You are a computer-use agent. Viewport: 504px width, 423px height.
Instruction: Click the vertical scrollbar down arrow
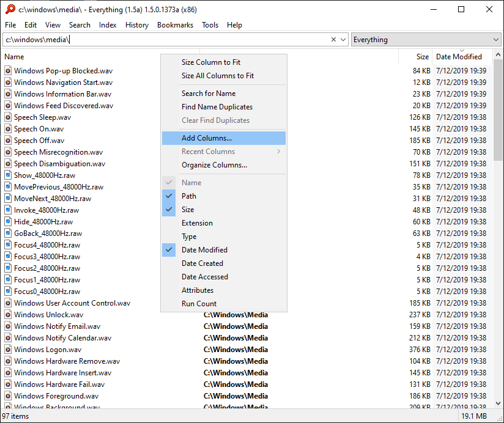(498, 403)
